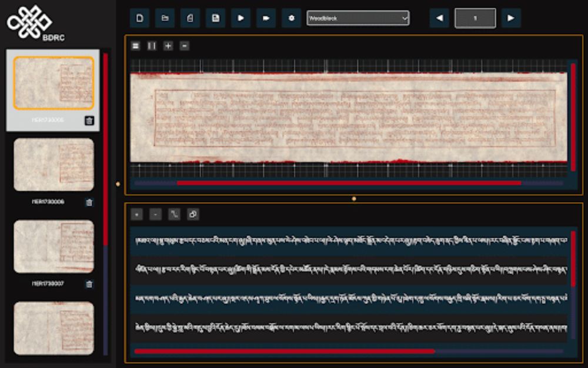
Task: Zoom out image with the minus icon
Action: pyautogui.click(x=185, y=46)
